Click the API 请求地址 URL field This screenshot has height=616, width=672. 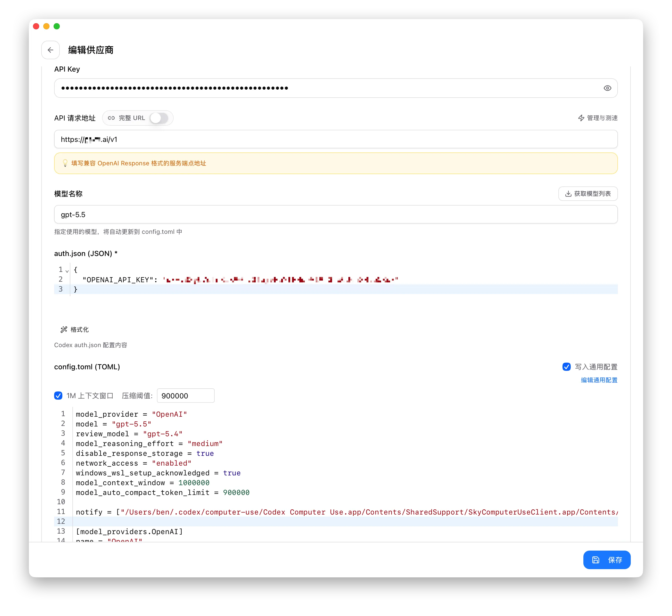pos(336,139)
